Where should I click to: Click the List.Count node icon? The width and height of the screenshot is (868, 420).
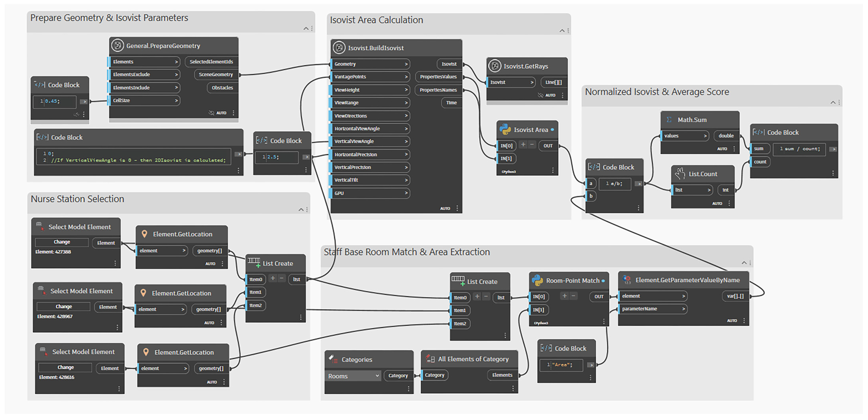680,174
